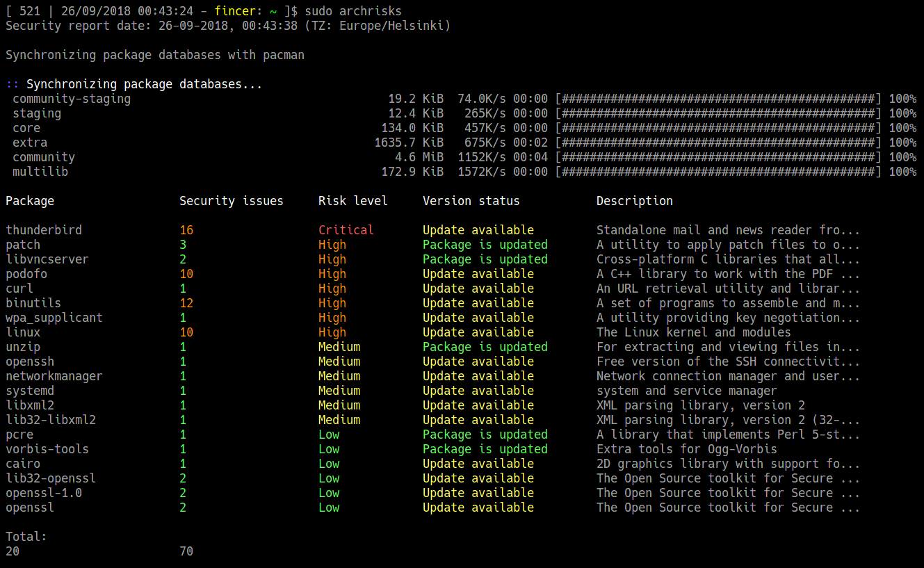Select the "thunderbird" package name
This screenshot has height=568, width=924.
tap(44, 230)
